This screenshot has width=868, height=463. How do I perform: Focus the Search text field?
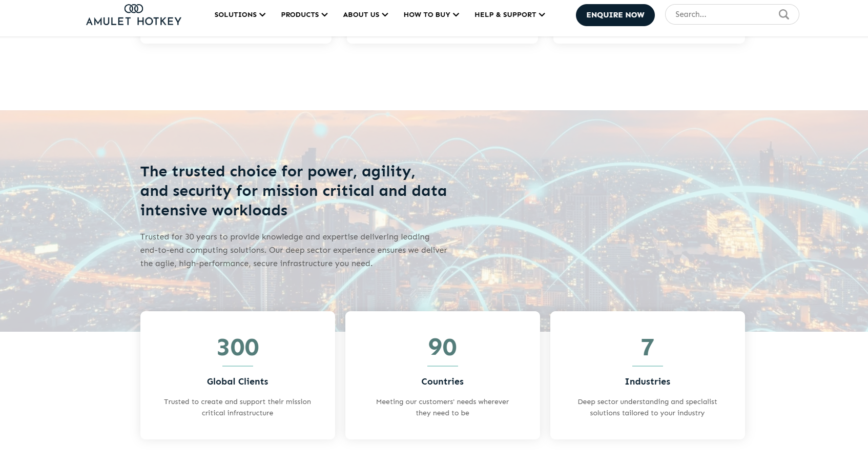tap(722, 14)
